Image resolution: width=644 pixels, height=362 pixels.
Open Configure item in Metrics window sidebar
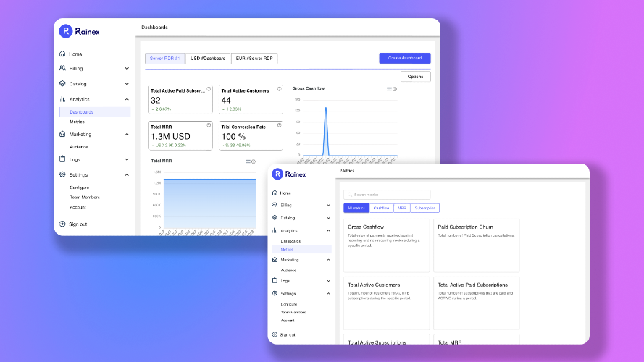pos(289,304)
